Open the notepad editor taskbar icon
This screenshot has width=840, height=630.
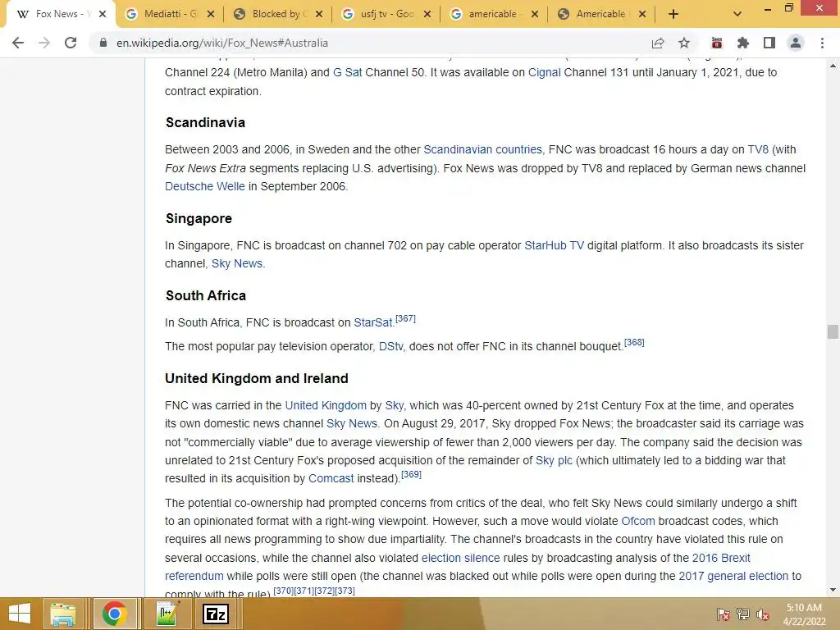coord(167,614)
